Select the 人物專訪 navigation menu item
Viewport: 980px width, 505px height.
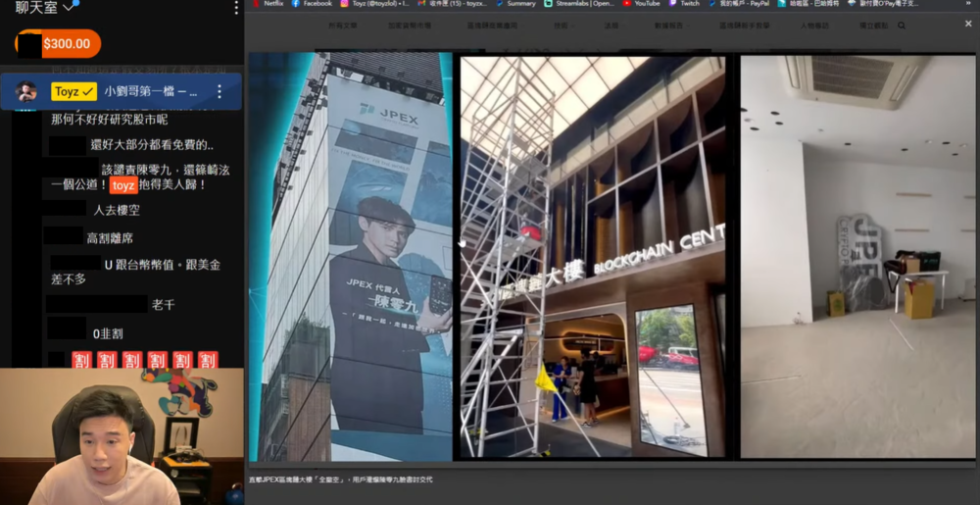[x=813, y=25]
